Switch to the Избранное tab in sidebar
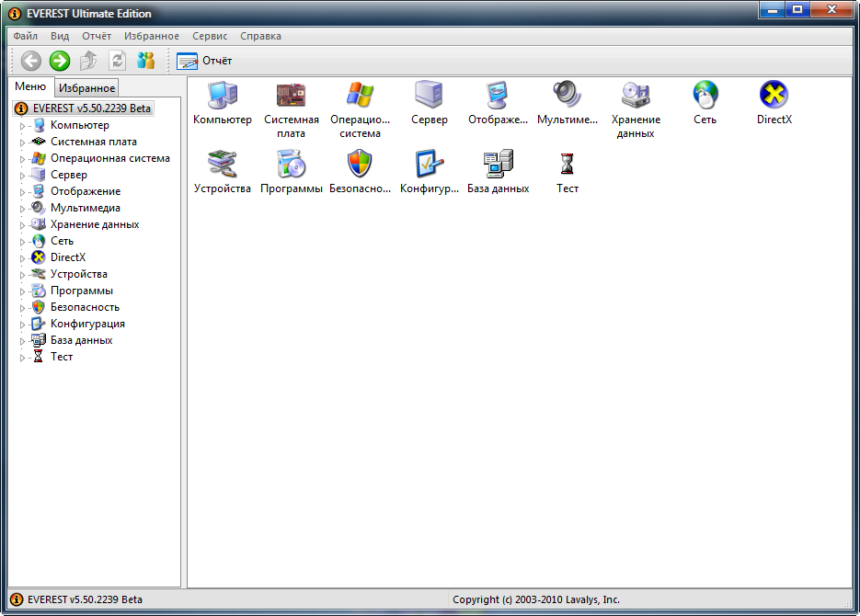This screenshot has width=860, height=616. coord(86,88)
